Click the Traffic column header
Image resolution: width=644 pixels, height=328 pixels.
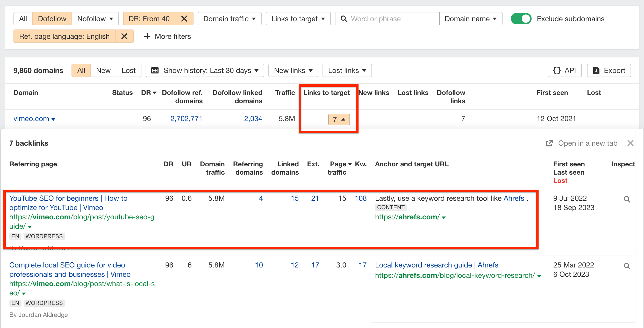coord(285,93)
